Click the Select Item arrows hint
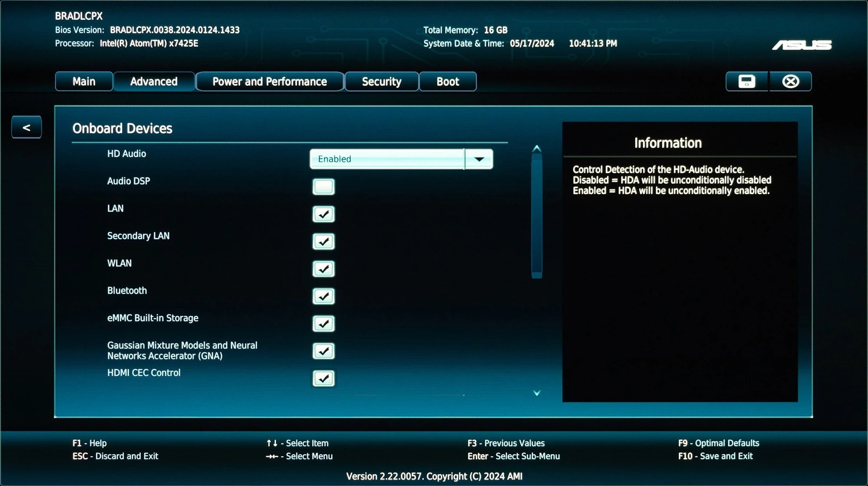Image resolution: width=868 pixels, height=486 pixels. coord(297,443)
